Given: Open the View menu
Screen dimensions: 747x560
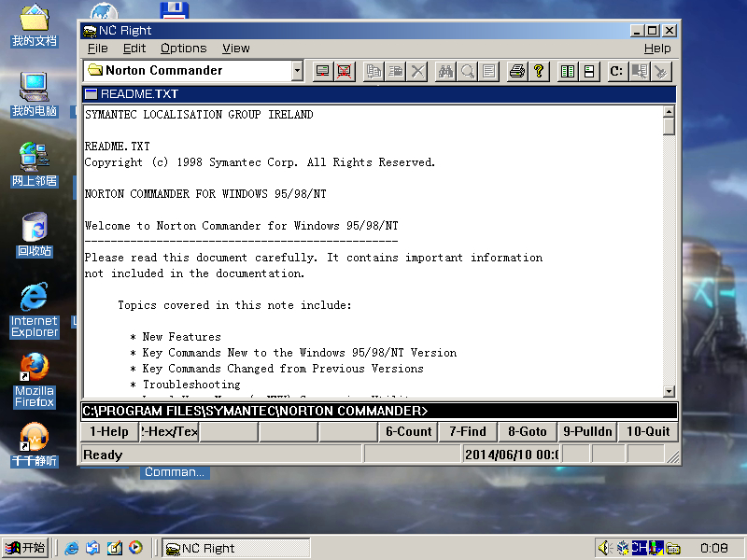Looking at the screenshot, I should tap(236, 49).
